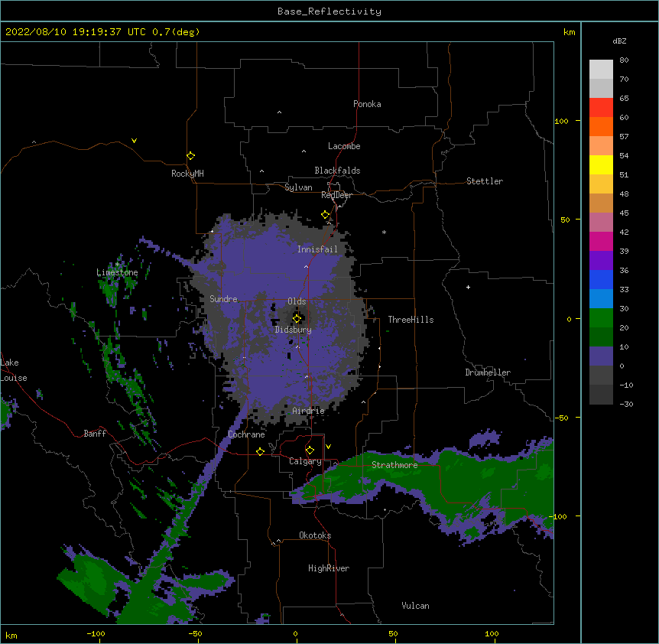Click the yellow diamond marker between Olds and Didsbury
This screenshot has width=659, height=644.
[297, 318]
